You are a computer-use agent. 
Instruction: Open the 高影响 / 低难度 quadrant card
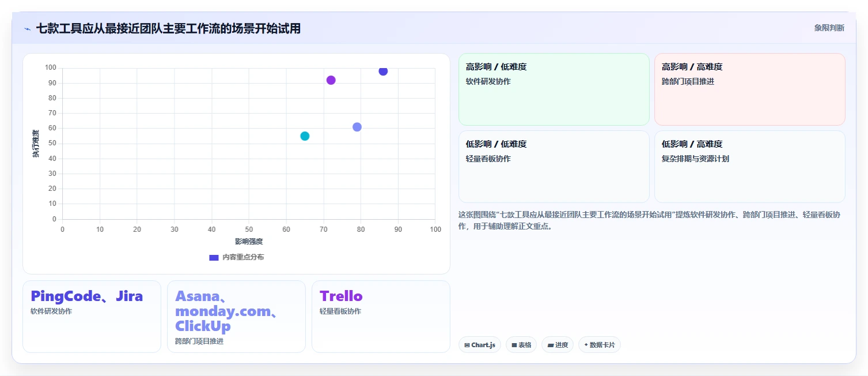554,89
